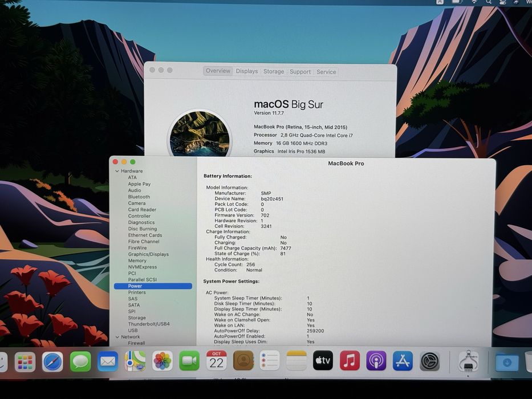Select Bluetooth in the sidebar

[139, 197]
